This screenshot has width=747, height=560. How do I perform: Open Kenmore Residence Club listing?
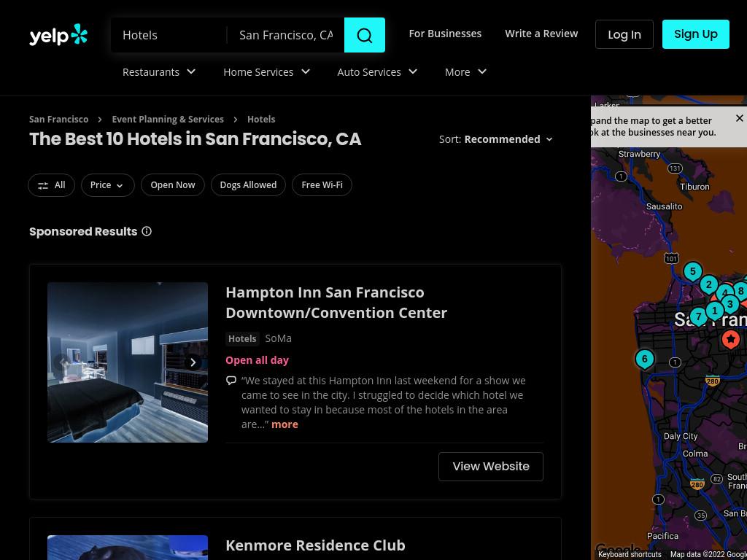(x=315, y=545)
